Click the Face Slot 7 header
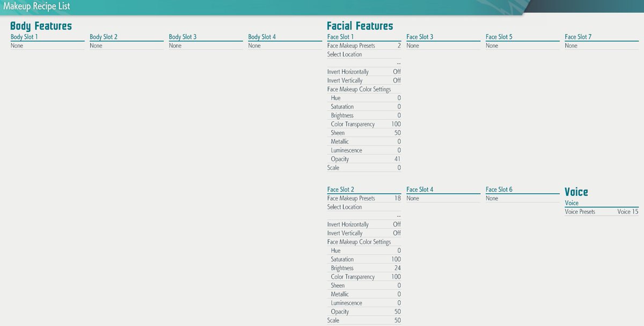 pyautogui.click(x=578, y=37)
